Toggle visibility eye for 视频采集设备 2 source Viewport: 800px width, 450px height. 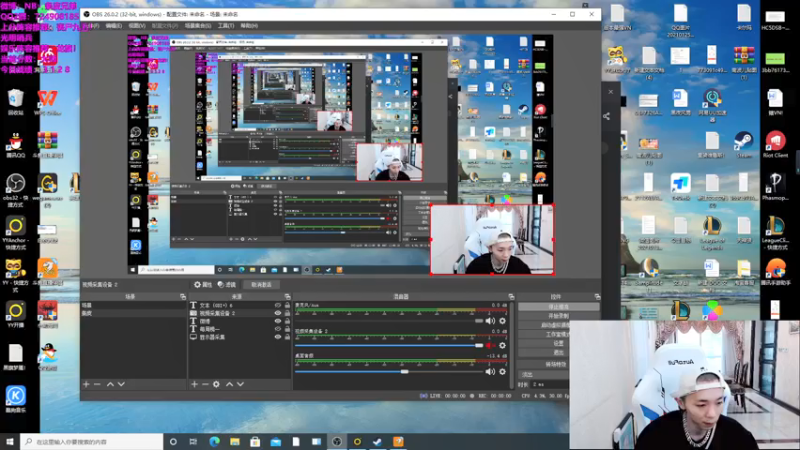point(278,313)
